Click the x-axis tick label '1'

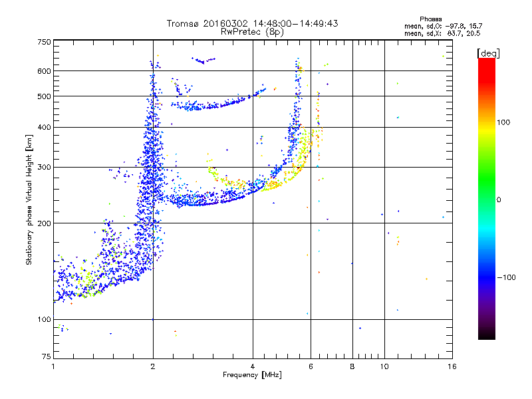53,366
